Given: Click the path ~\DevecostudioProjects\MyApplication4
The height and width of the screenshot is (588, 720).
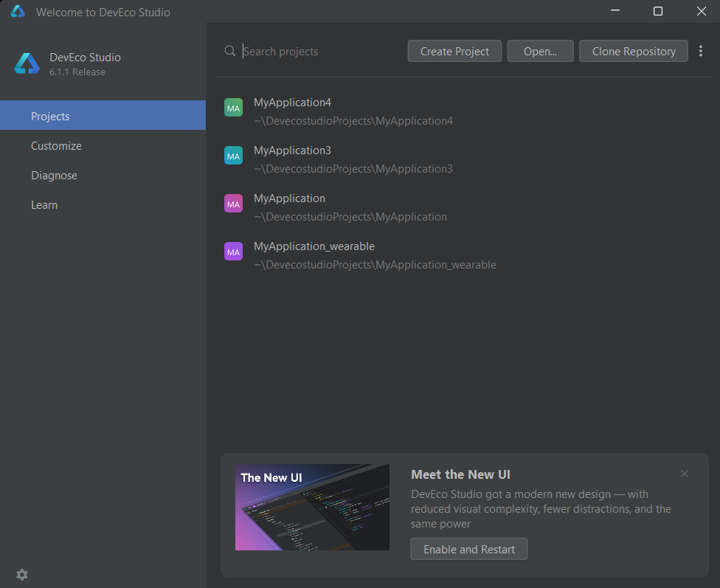Looking at the screenshot, I should (353, 121).
